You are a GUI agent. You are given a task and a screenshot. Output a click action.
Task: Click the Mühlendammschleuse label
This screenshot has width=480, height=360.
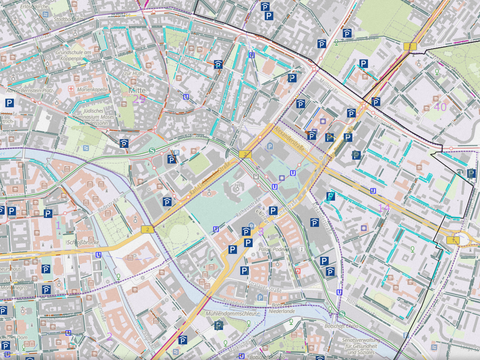(x=232, y=314)
